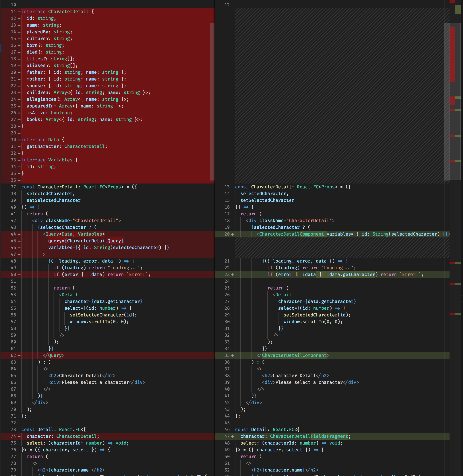Click 'spouse' property on line 22

click(x=35, y=86)
